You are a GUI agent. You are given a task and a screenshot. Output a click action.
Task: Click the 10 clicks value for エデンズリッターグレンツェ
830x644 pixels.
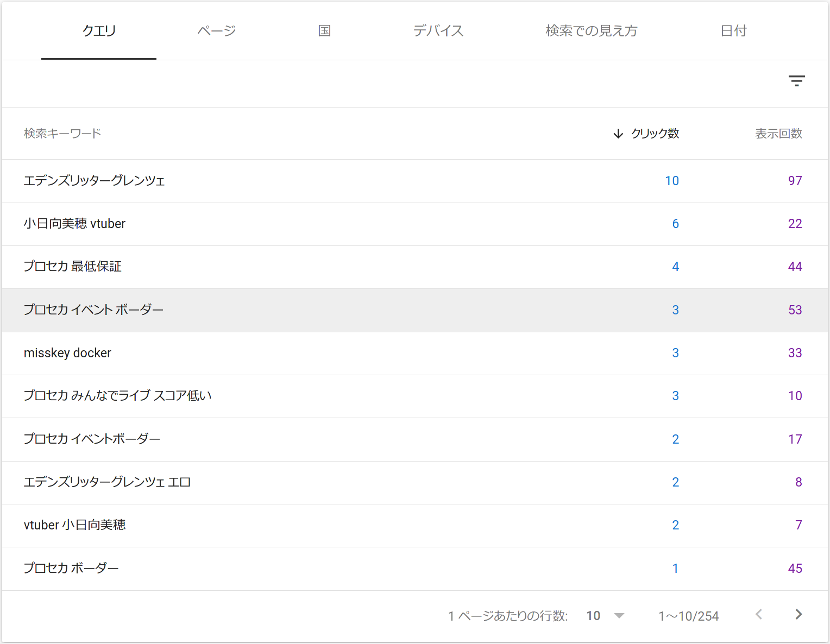click(672, 181)
